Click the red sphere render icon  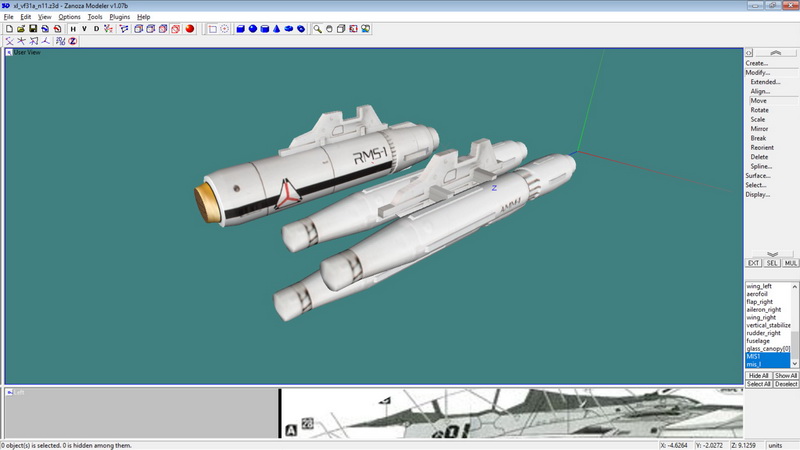pyautogui.click(x=190, y=29)
